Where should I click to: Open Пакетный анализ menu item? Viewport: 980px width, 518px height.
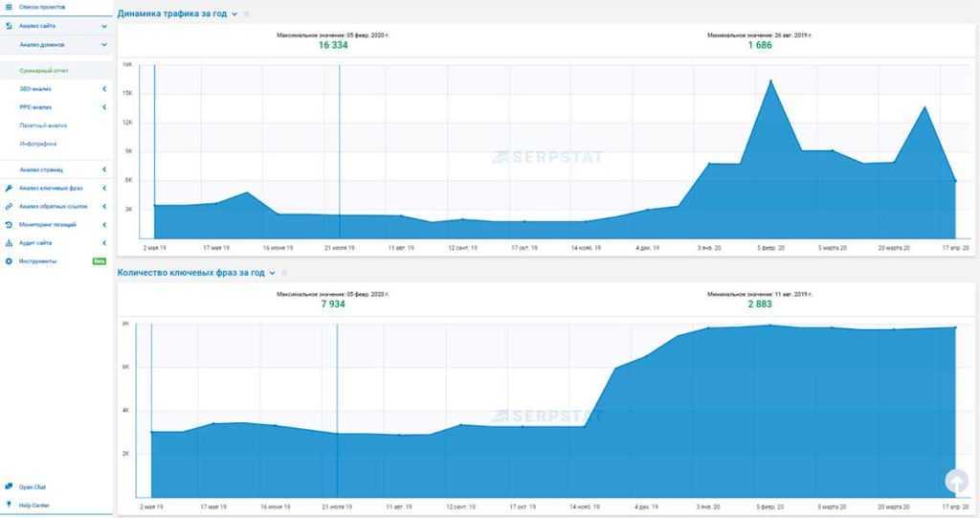(x=43, y=125)
